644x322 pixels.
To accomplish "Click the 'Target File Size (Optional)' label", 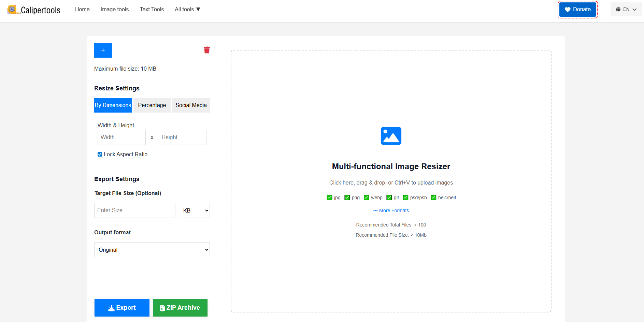I will [128, 193].
